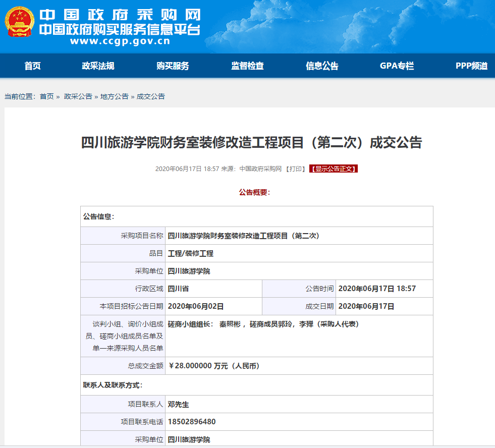Go to 首页 in the breadcrumb
The width and height of the screenshot is (495, 448).
point(47,96)
